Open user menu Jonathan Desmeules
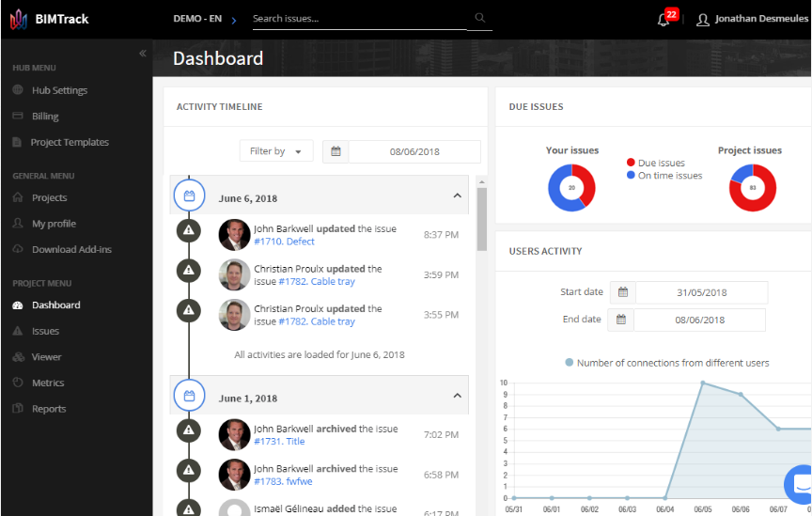 pos(751,19)
